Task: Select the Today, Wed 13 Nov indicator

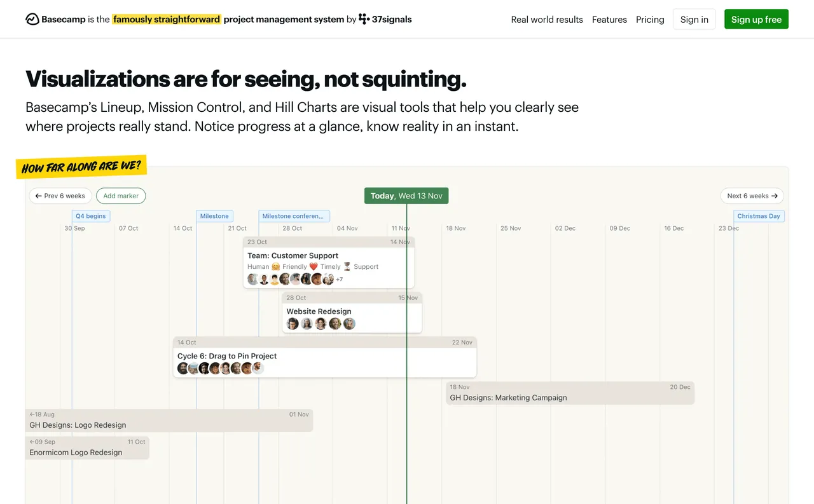Action: 406,196
